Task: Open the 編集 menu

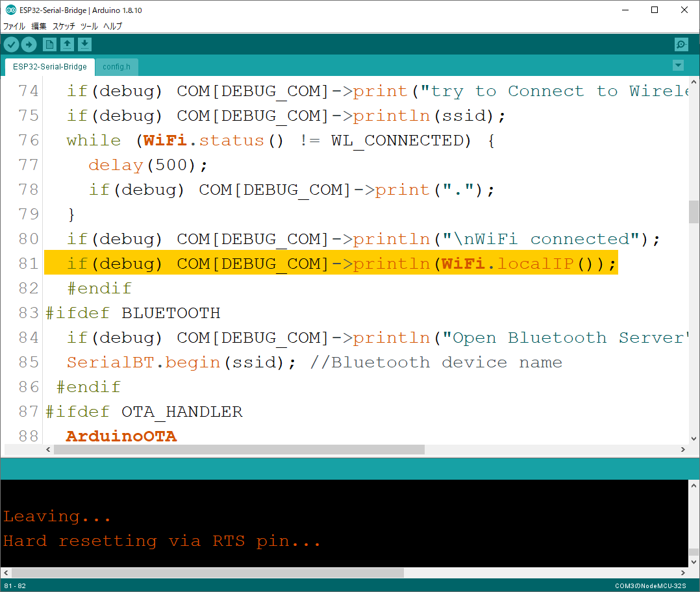Action: tap(39, 27)
